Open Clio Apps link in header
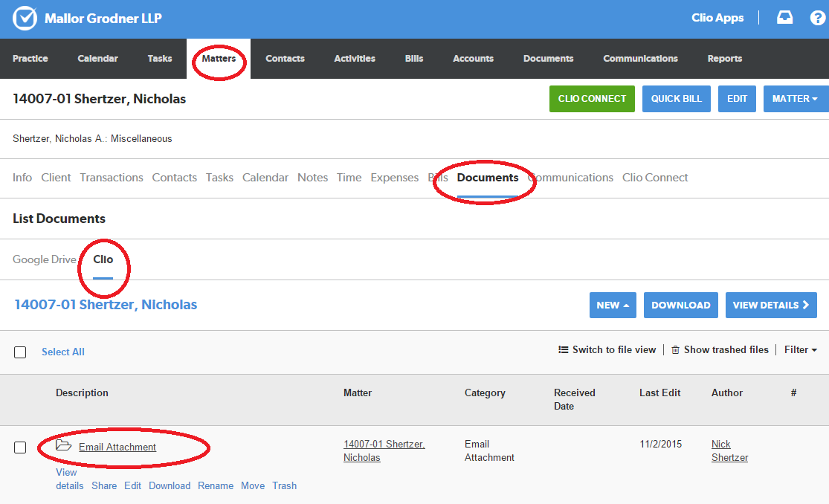 pyautogui.click(x=717, y=18)
